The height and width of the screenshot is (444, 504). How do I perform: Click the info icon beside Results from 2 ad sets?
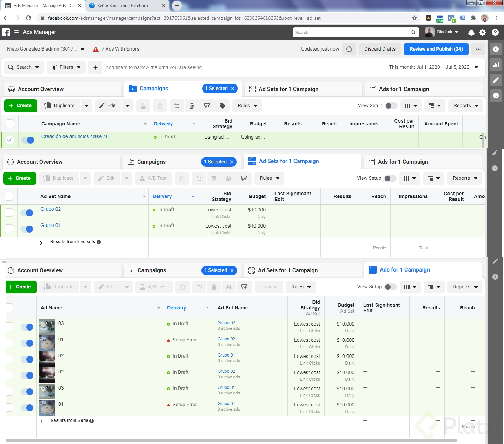coord(99,242)
